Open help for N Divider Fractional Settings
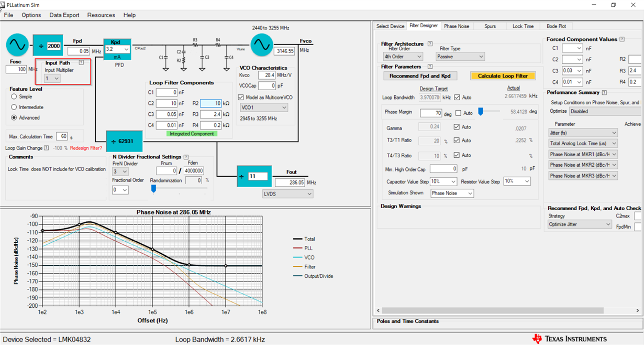The height and width of the screenshot is (345, 644). [x=186, y=157]
